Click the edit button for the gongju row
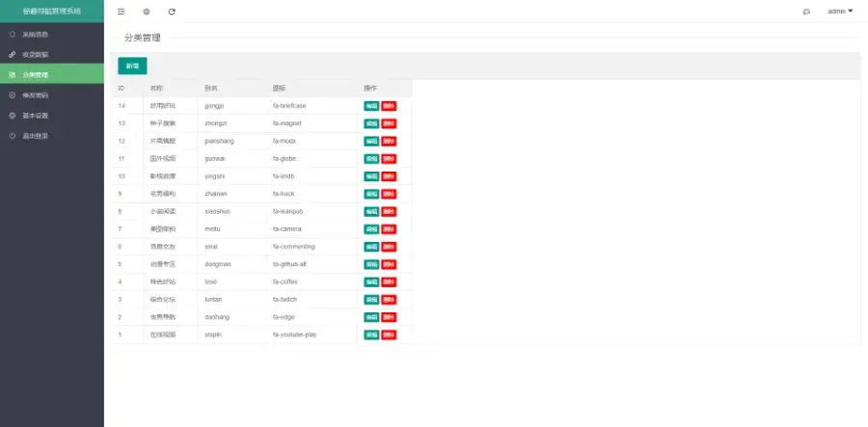The width and height of the screenshot is (868, 427). pos(371,106)
